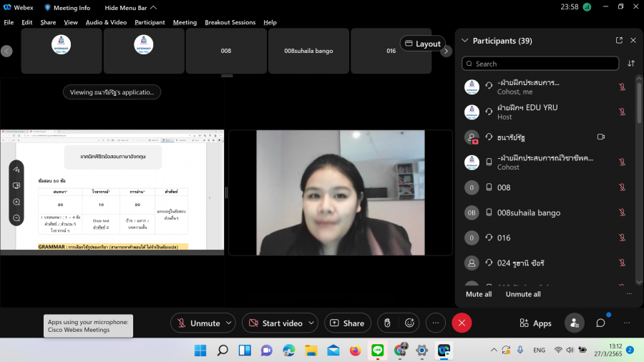Open the Breakout Sessions menu
644x362 pixels.
click(x=230, y=22)
